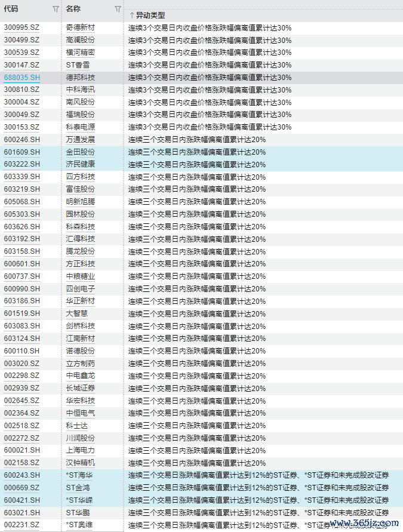Select the 德邦科技 stock name
The image size is (403, 532).
(x=80, y=78)
